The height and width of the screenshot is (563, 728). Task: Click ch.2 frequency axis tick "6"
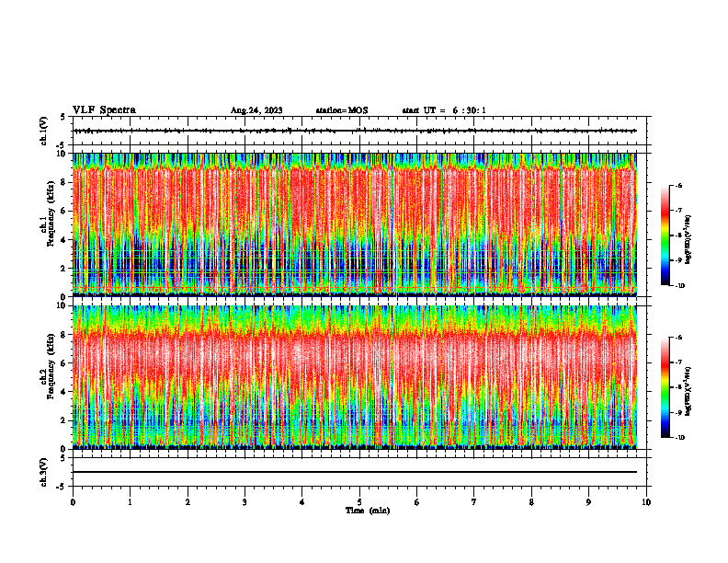64,363
